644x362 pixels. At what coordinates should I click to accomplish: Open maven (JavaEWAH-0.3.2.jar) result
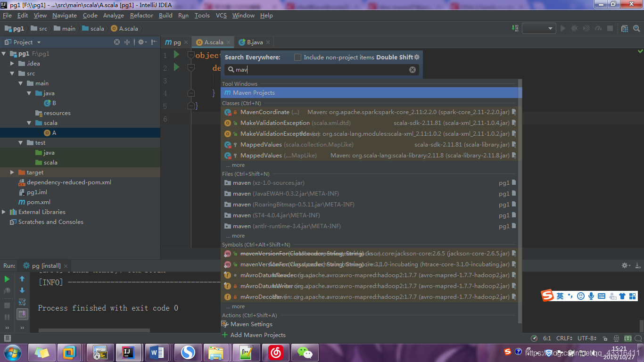pos(370,194)
